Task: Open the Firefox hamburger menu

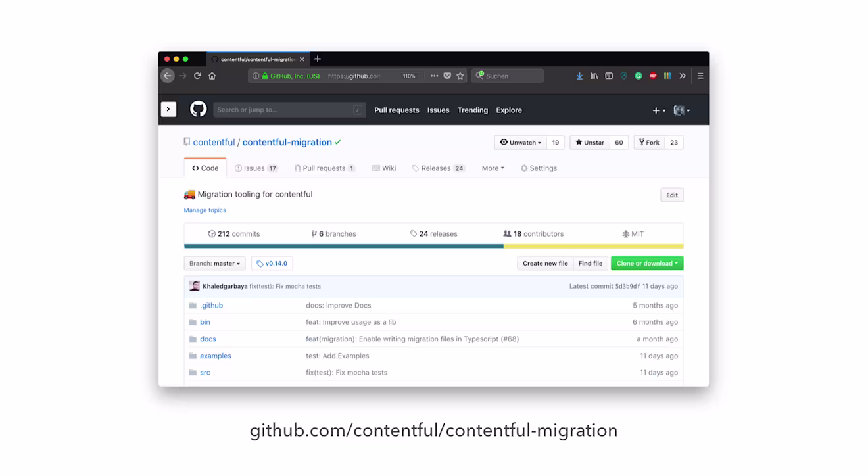Action: [700, 76]
